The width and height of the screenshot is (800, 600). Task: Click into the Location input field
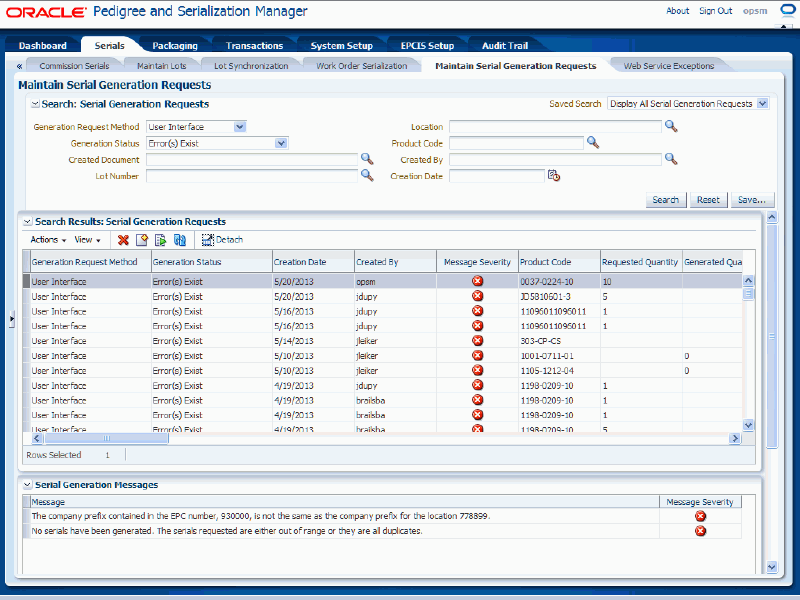click(555, 127)
